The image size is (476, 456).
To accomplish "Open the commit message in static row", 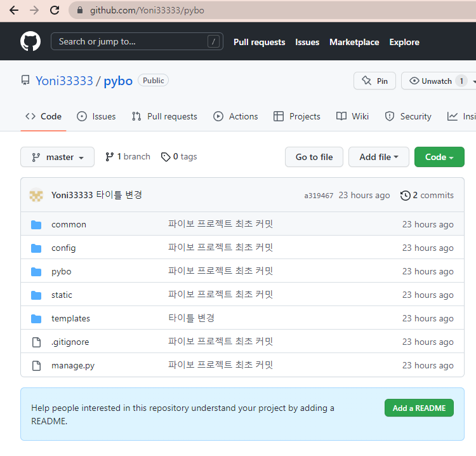I will (221, 295).
